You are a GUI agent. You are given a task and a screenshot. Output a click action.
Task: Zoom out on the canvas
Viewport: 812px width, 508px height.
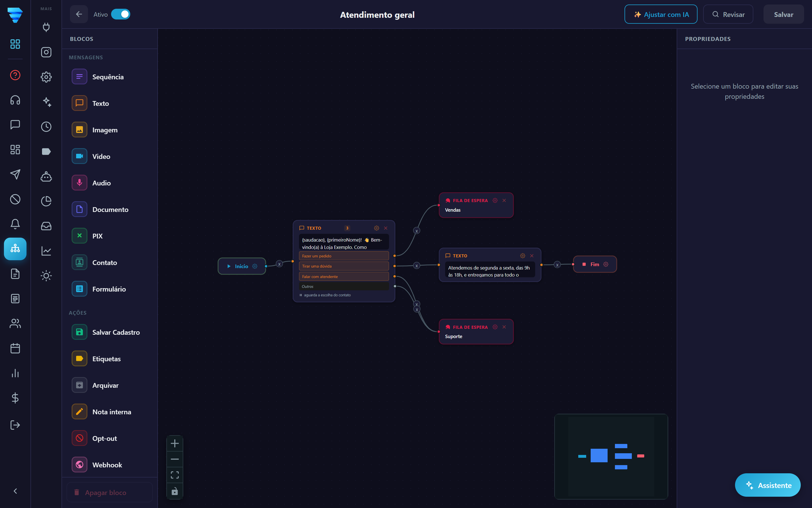[175, 459]
